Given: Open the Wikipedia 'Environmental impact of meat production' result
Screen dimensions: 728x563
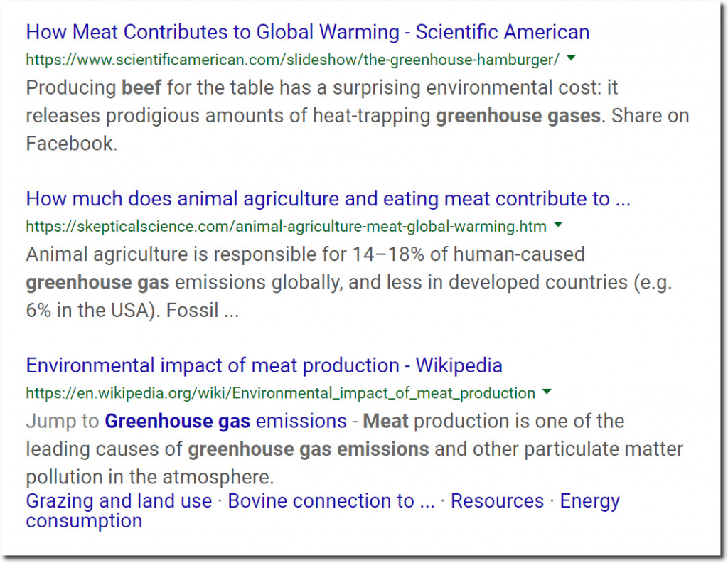Looking at the screenshot, I should [x=264, y=365].
